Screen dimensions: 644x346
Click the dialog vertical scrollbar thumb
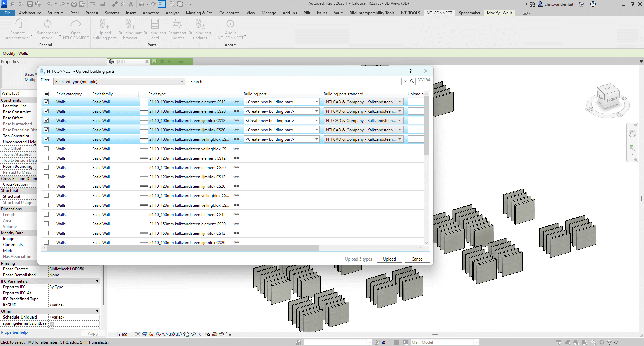(427, 126)
